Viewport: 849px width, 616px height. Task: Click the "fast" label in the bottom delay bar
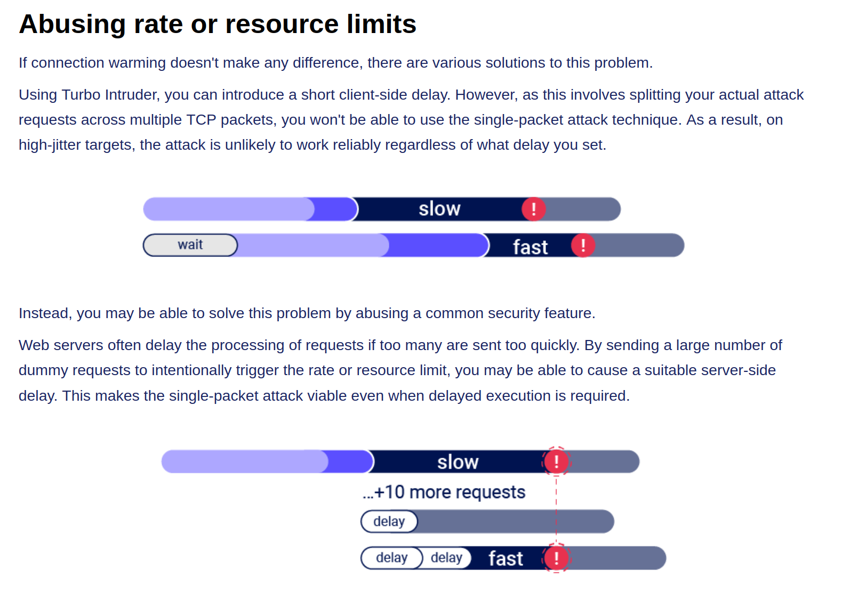[506, 558]
